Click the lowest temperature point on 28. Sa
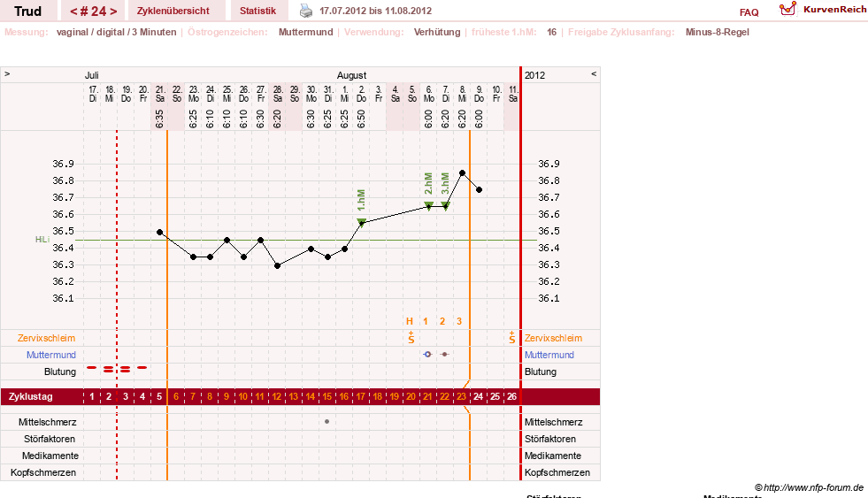868x498 pixels. pos(277,265)
